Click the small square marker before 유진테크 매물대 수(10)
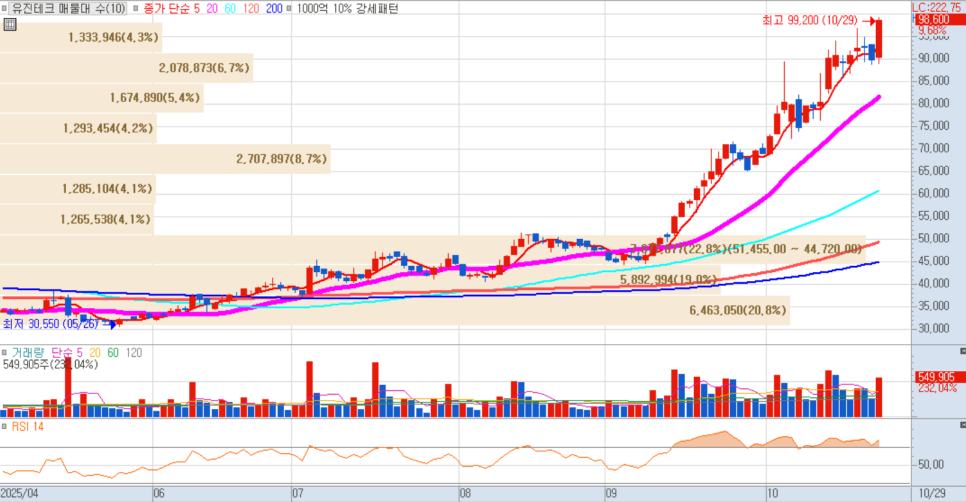 click(x=4, y=9)
